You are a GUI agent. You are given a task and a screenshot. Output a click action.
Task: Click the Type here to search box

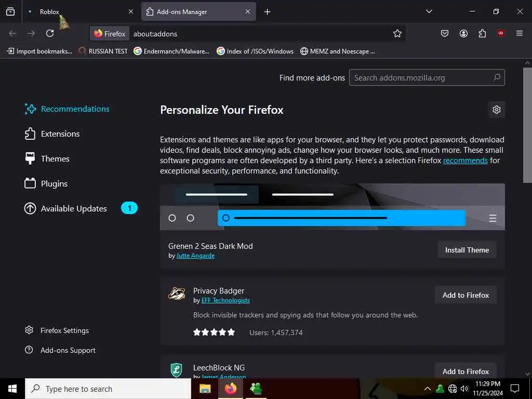[x=108, y=389]
